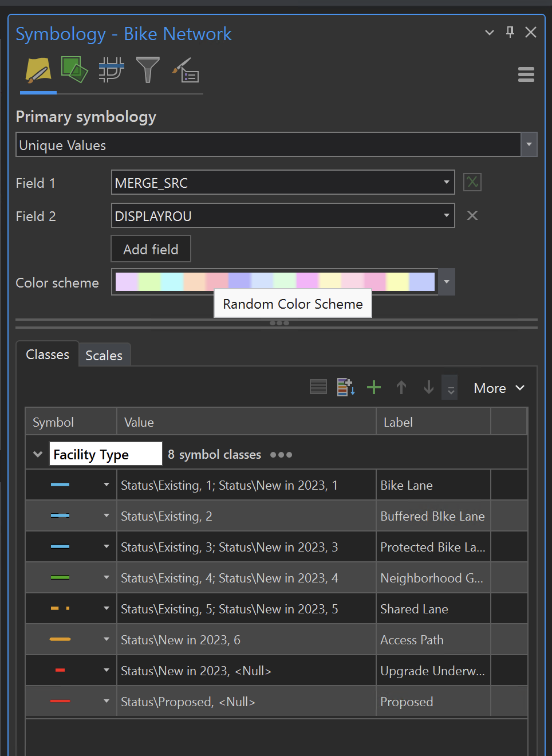Select the add all values icon

pyautogui.click(x=346, y=387)
